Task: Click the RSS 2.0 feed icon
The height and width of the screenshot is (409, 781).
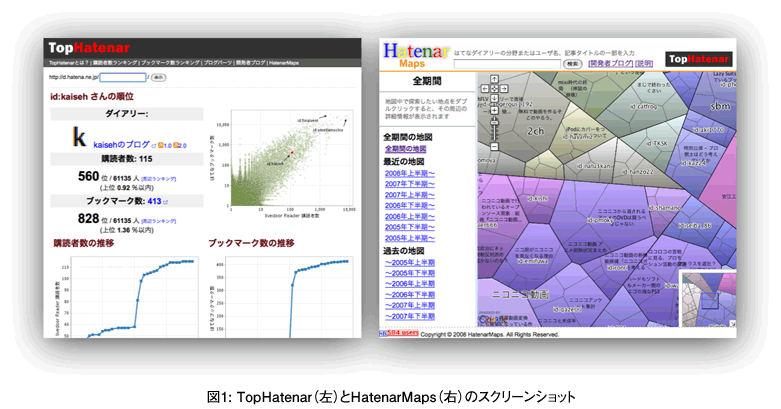Action: pyautogui.click(x=176, y=145)
